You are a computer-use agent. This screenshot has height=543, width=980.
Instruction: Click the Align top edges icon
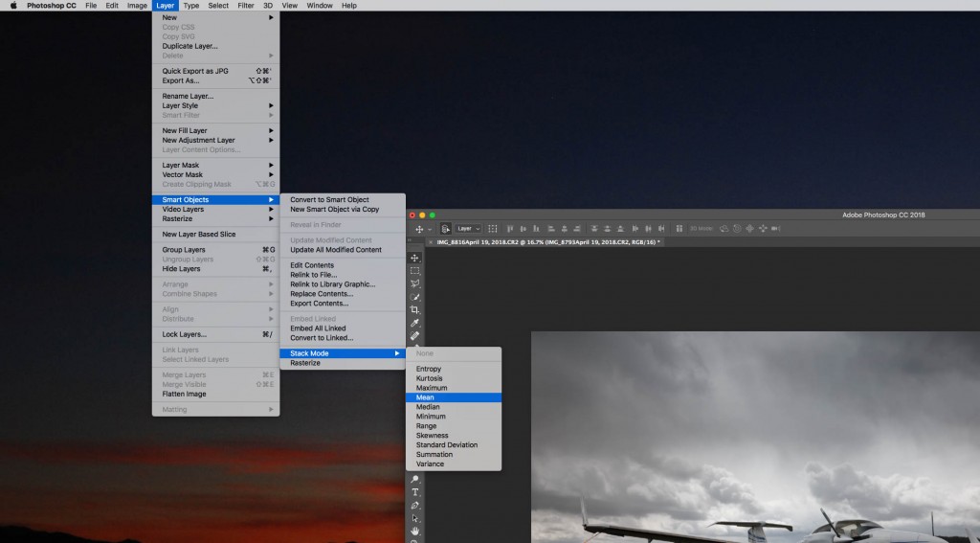pyautogui.click(x=510, y=228)
